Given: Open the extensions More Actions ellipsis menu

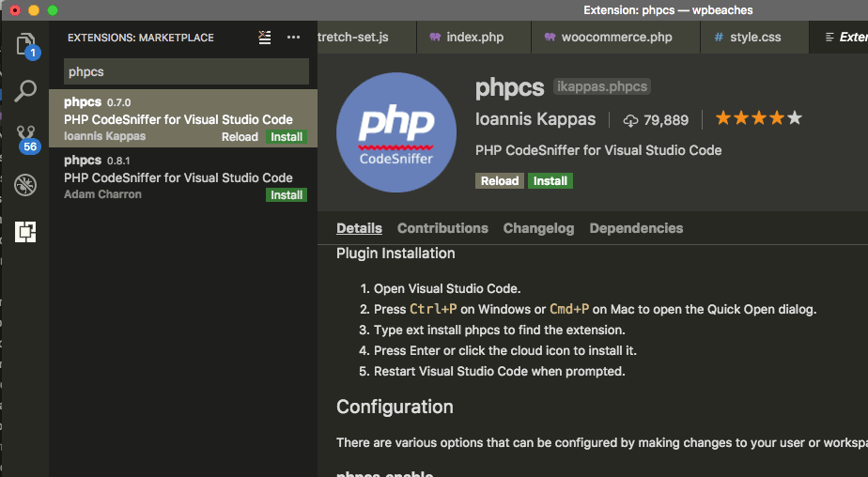Looking at the screenshot, I should pyautogui.click(x=293, y=37).
